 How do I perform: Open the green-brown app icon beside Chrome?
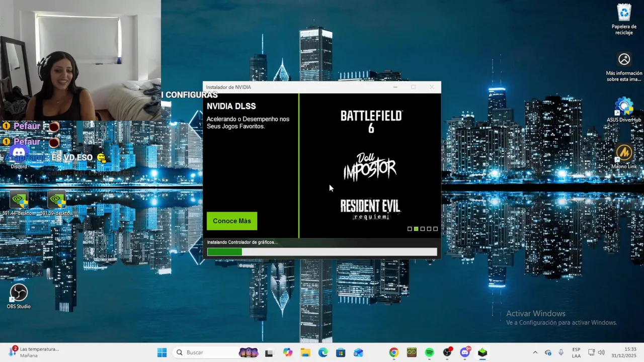pyautogui.click(x=412, y=352)
